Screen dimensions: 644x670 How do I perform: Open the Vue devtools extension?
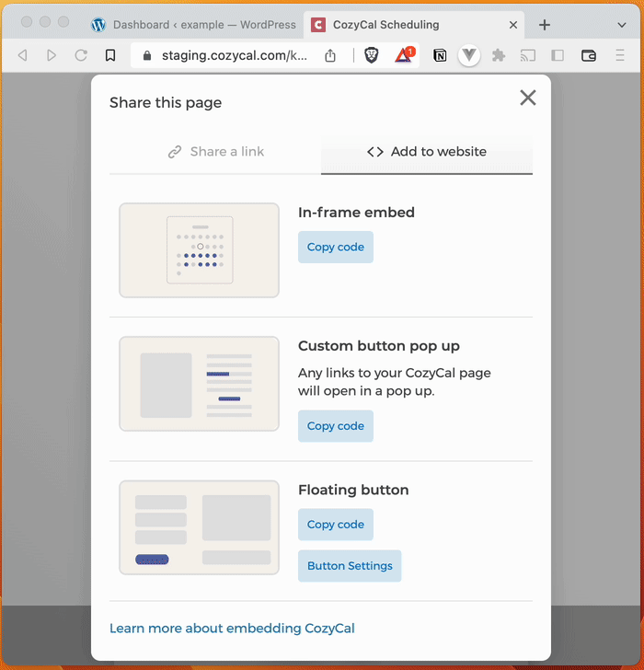(x=469, y=55)
